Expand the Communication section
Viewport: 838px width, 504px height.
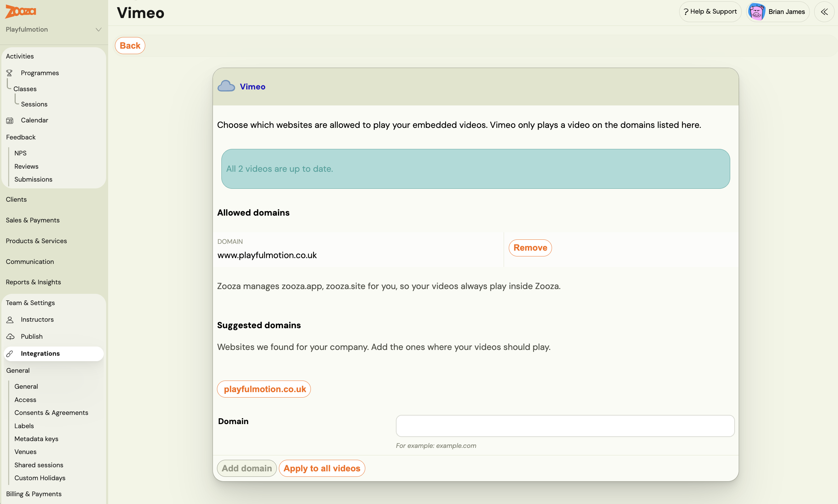point(30,262)
